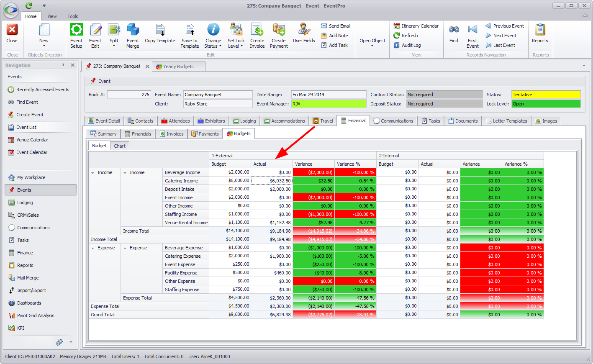Open the Lodging event tab
The width and height of the screenshot is (593, 364).
(244, 121)
